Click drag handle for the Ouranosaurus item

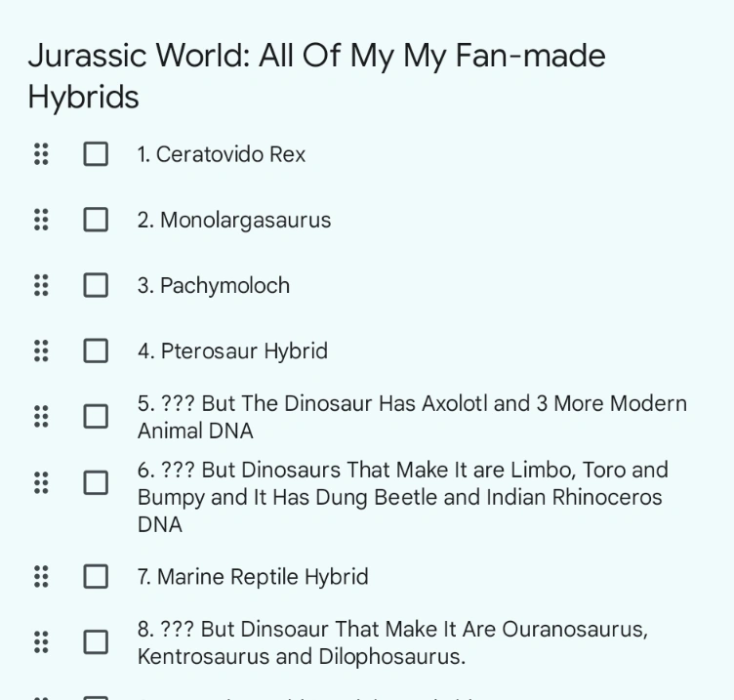(40, 641)
